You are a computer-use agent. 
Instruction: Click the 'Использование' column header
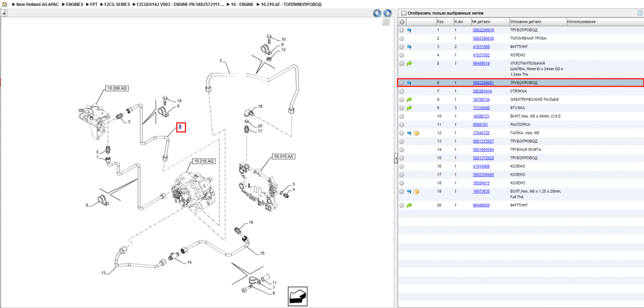point(605,22)
